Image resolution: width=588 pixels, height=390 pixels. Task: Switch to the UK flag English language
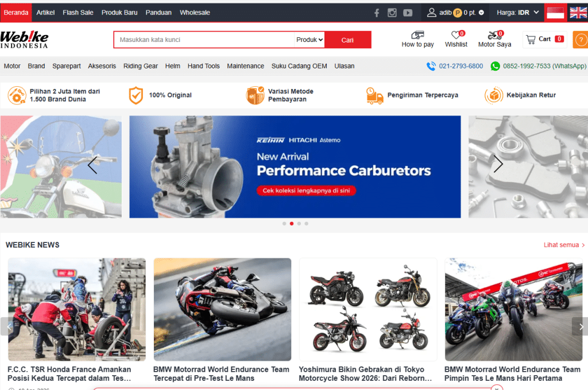(x=578, y=13)
